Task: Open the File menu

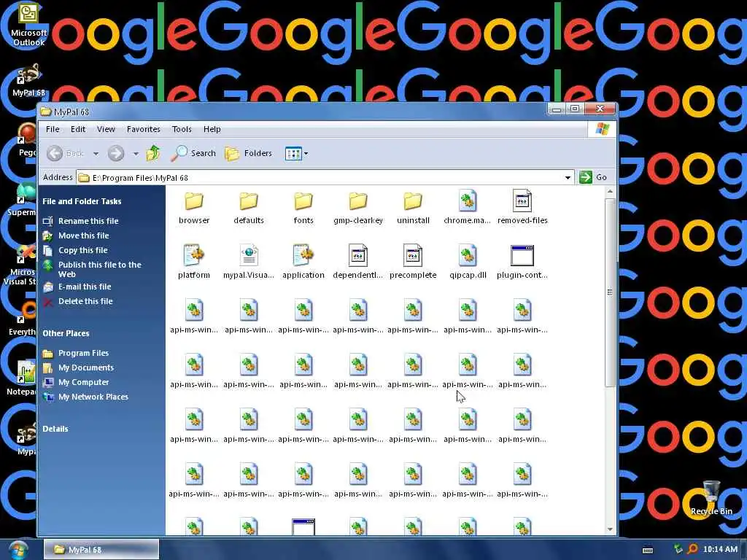Action: [53, 129]
